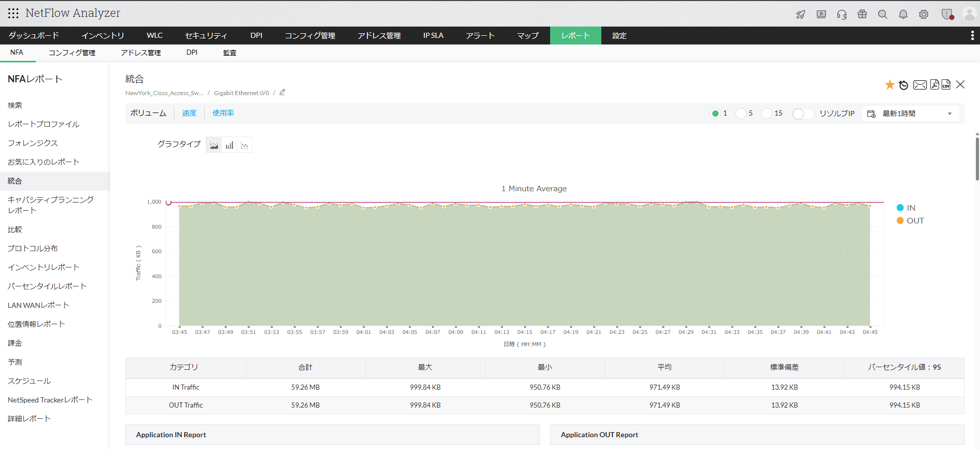The width and height of the screenshot is (980, 449).
Task: Open the video tutorials icon
Action: pos(821,14)
